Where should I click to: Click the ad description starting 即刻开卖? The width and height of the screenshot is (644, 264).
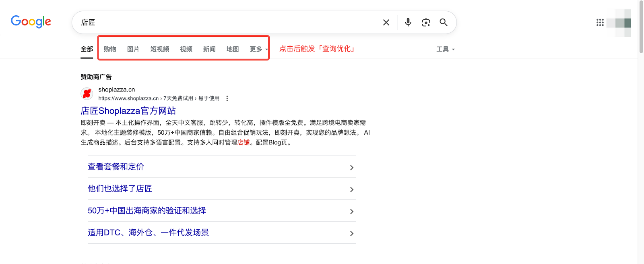(x=225, y=133)
